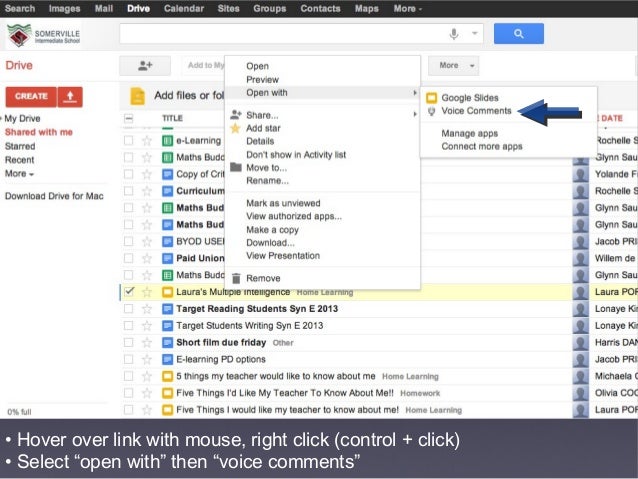Choose View Presentation in context menu

pyautogui.click(x=283, y=256)
